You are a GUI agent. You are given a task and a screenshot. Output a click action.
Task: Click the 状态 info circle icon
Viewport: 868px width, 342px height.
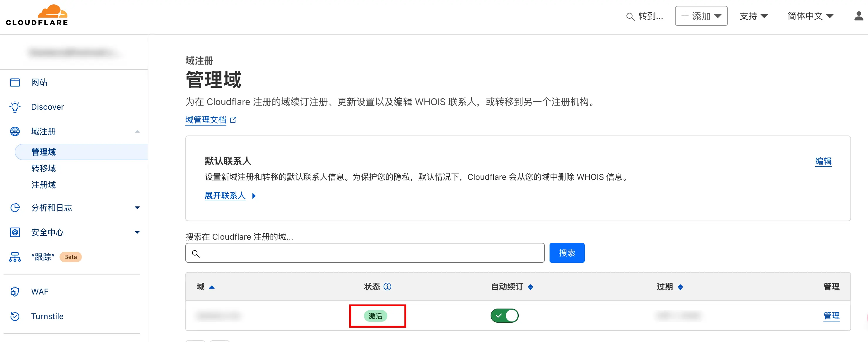pyautogui.click(x=387, y=287)
